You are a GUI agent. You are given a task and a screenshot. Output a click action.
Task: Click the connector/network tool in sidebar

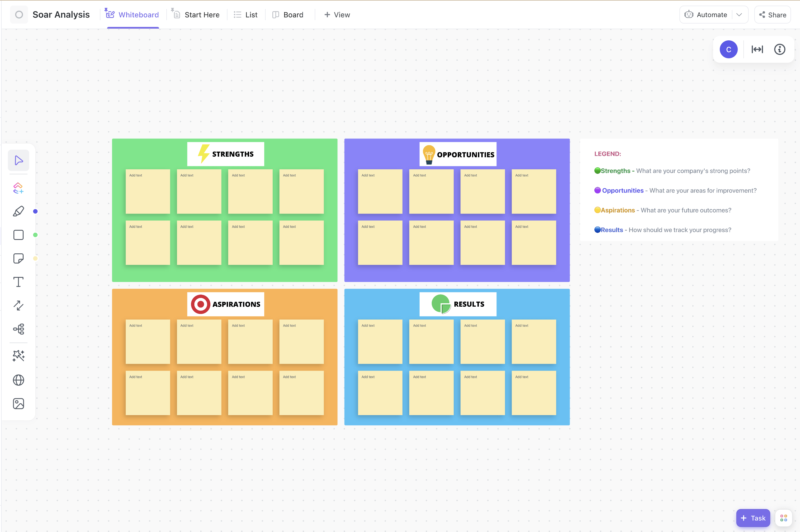19,330
